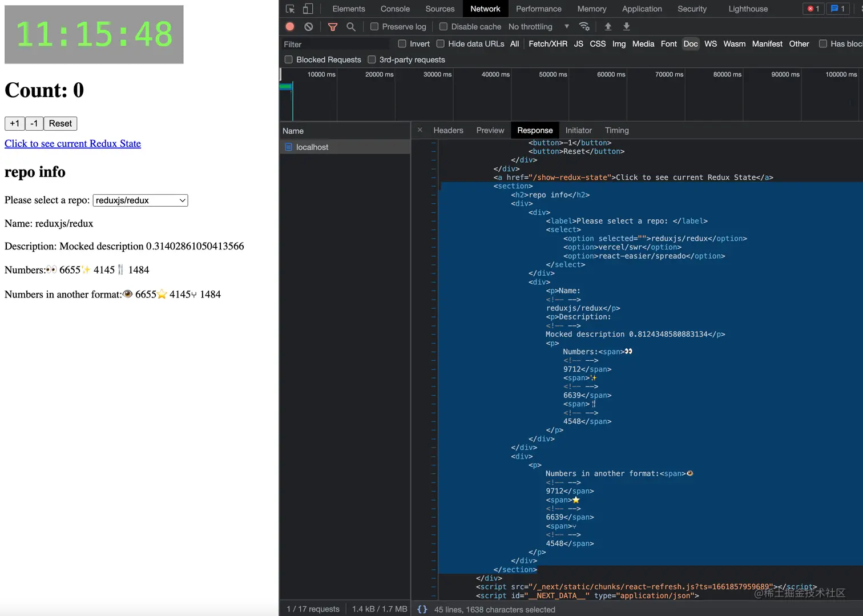Viewport: 863px width, 616px height.
Task: Check the 3rd-party requests checkbox
Action: coord(372,60)
